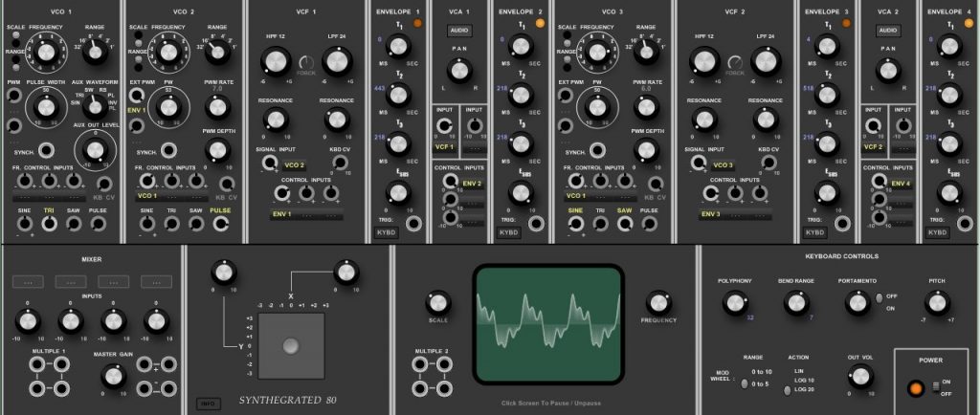Click the VCO 3 SYNCH jack
This screenshot has width=980, height=415.
click(x=597, y=150)
